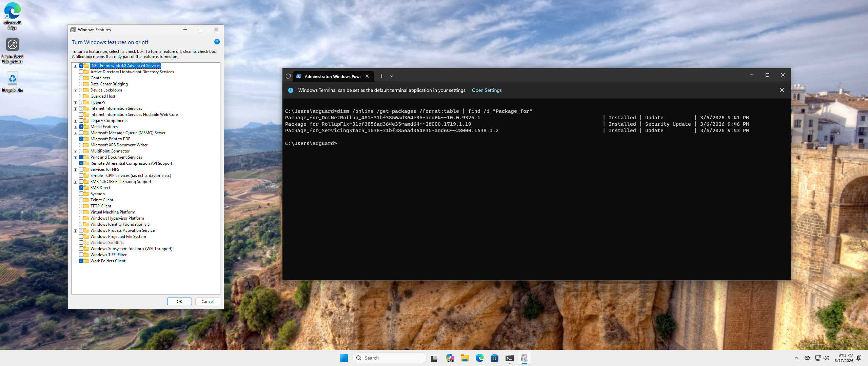Click the Windows Start button

click(x=344, y=358)
